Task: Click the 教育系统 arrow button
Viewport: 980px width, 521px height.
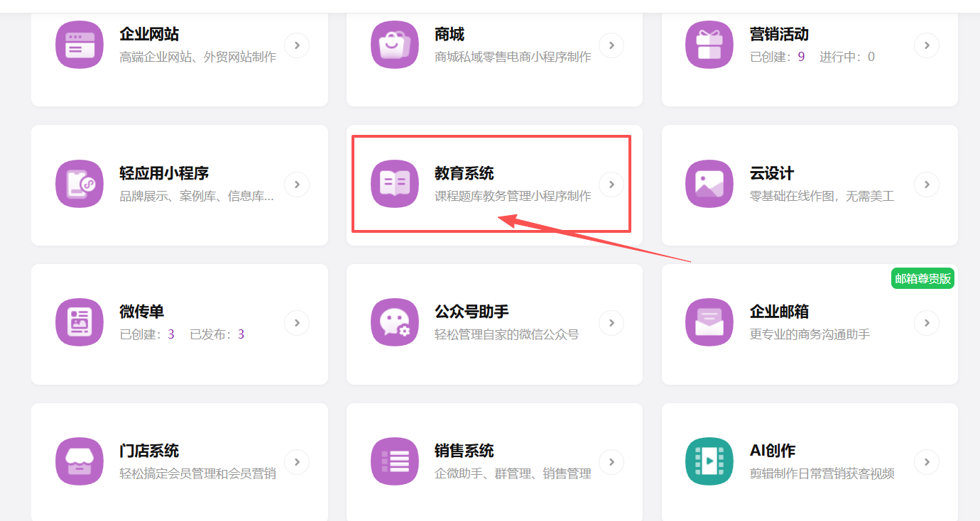Action: (x=611, y=185)
